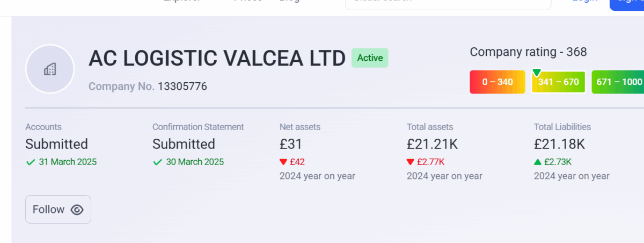Viewport: 644px width, 243px height.
Task: Select the red 0 – 340 rating band
Action: tap(497, 82)
